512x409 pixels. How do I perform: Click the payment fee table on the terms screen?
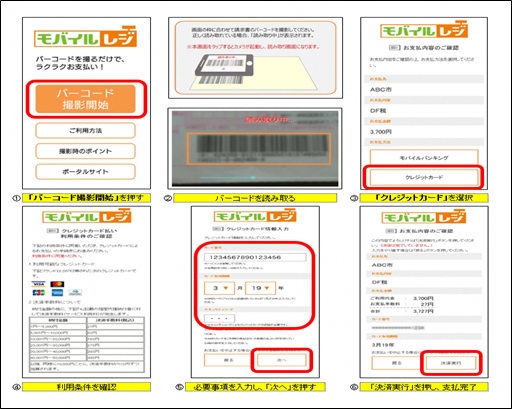click(x=87, y=344)
